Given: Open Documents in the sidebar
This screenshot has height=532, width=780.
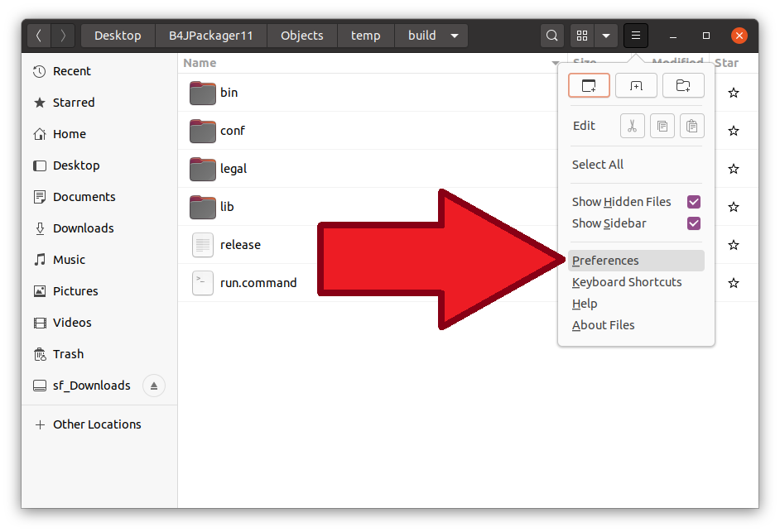Looking at the screenshot, I should [x=99, y=197].
